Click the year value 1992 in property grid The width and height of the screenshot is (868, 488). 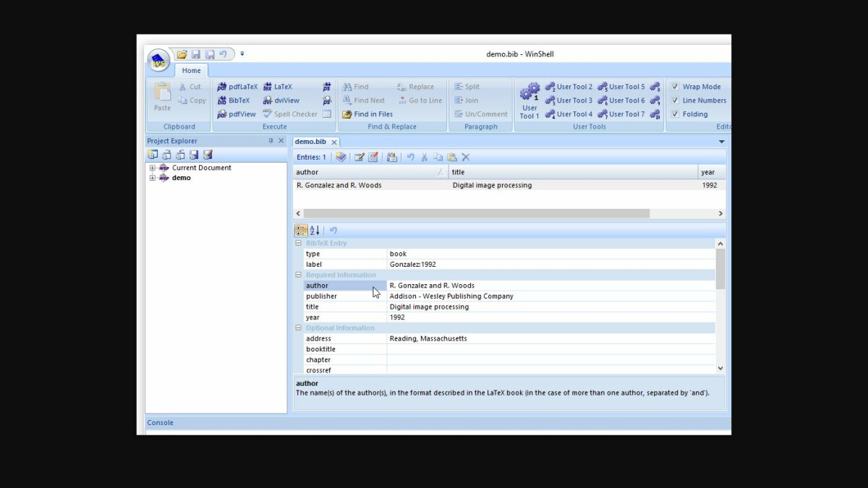pos(550,317)
